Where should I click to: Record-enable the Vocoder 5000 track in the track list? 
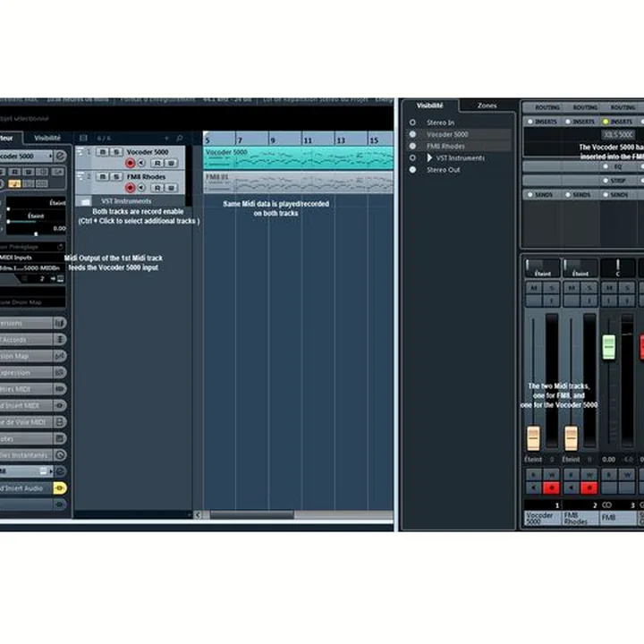click(131, 163)
